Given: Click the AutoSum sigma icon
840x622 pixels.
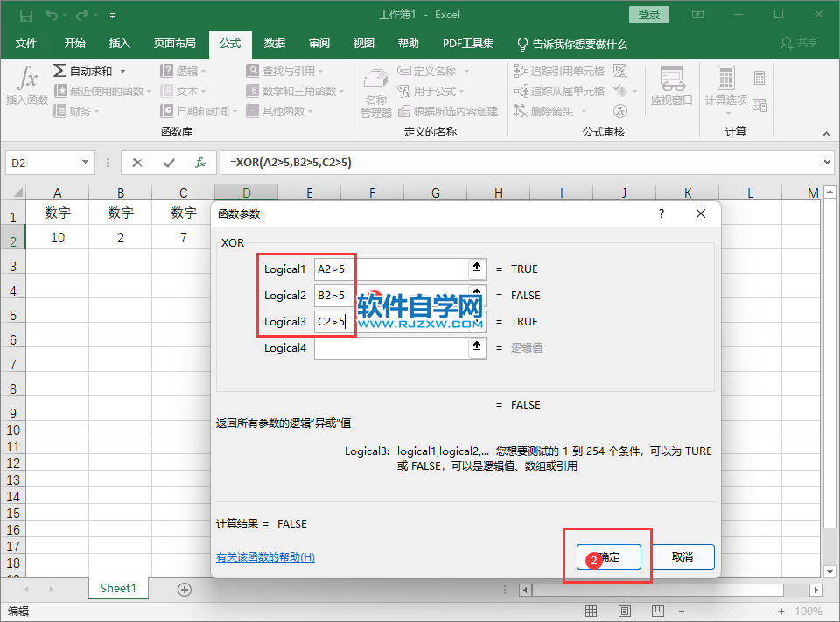Looking at the screenshot, I should pyautogui.click(x=60, y=71).
